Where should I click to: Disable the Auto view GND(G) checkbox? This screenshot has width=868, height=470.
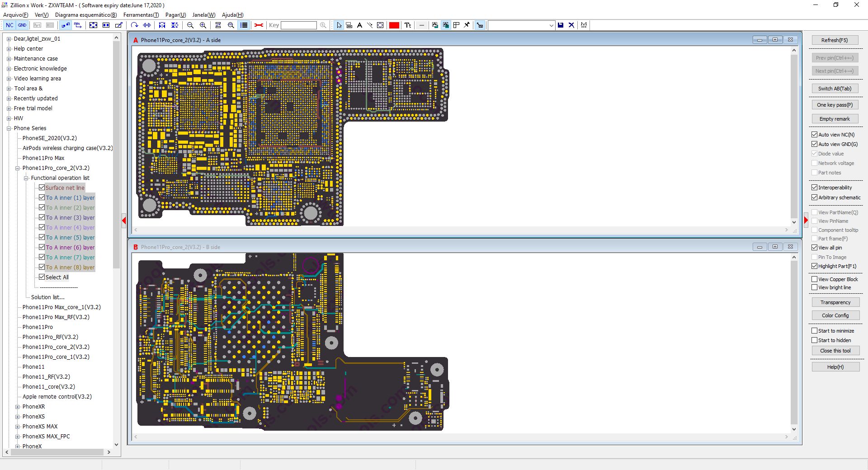[x=814, y=144]
